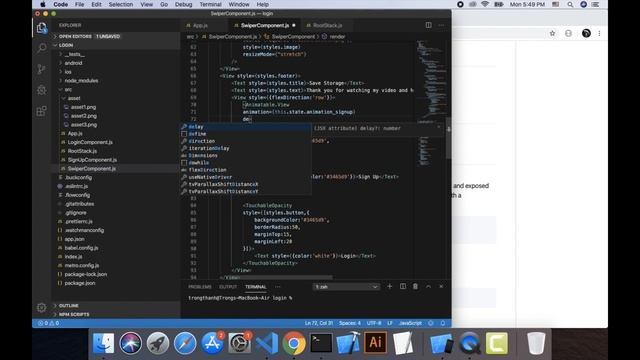Open the Problems panel tab
The image size is (640, 360).
click(200, 287)
